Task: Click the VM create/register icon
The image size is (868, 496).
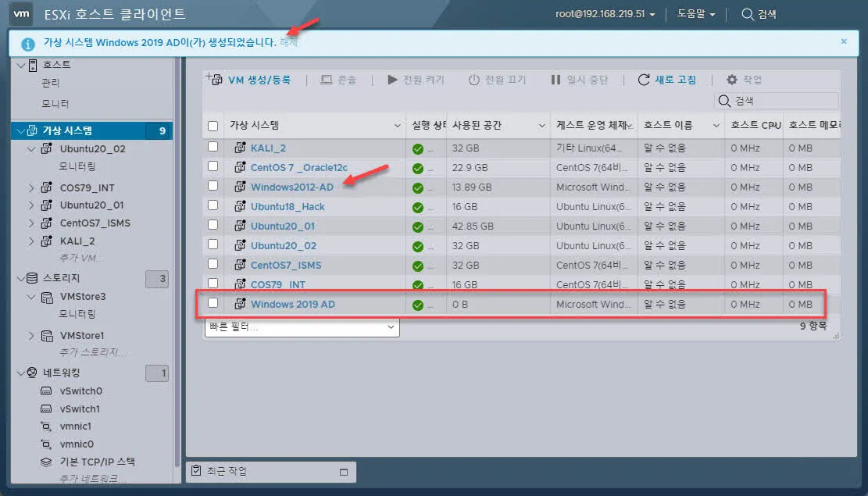Action: 213,79
